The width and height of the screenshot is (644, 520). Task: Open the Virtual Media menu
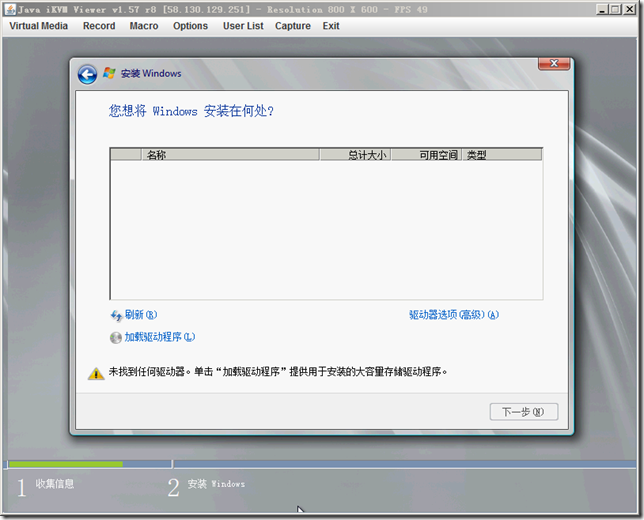pyautogui.click(x=39, y=26)
